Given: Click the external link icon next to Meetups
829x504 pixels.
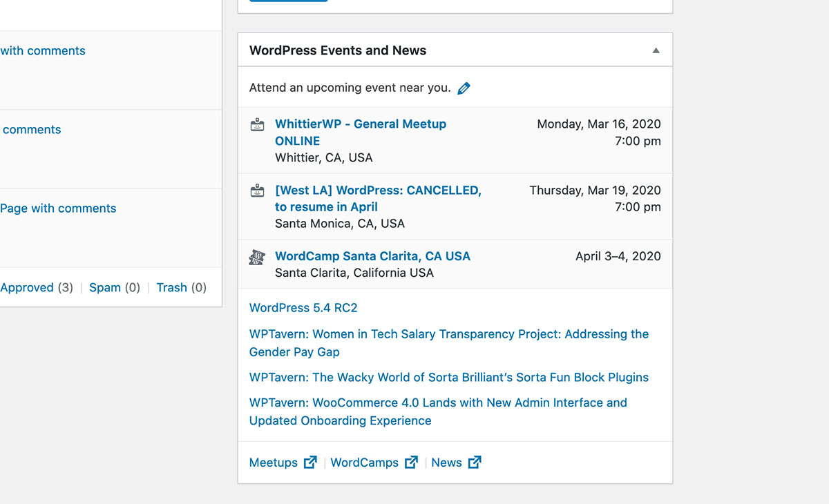Looking at the screenshot, I should coord(311,463).
